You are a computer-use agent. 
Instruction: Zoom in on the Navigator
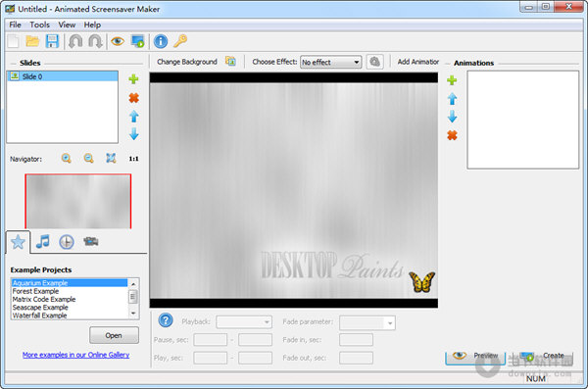point(67,159)
